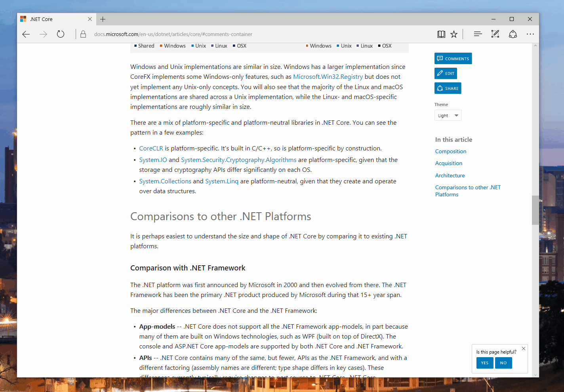Click the Share icon in Edge toolbar
This screenshot has width=564, height=392.
pyautogui.click(x=513, y=34)
